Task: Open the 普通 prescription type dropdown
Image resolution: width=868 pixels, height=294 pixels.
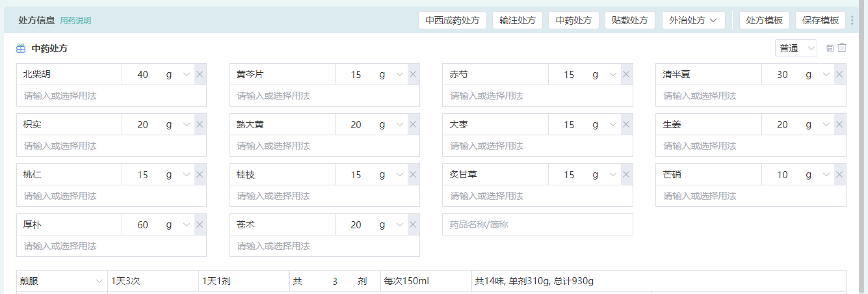Action: (796, 49)
